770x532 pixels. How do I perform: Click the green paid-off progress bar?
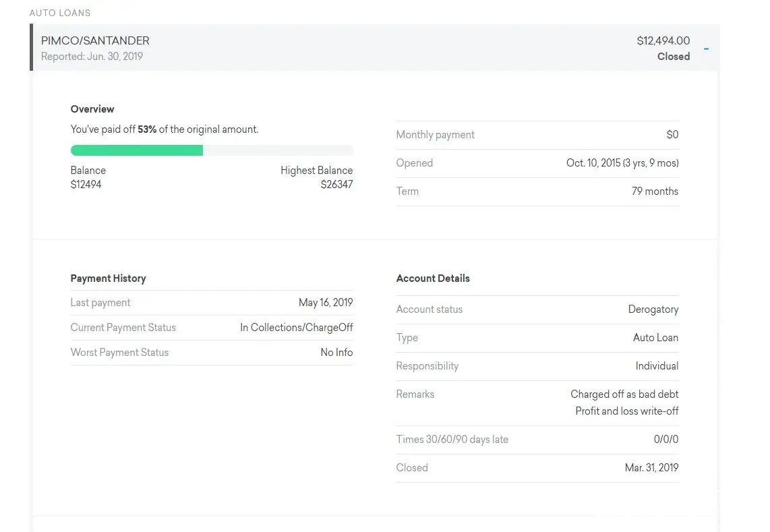[x=137, y=150]
